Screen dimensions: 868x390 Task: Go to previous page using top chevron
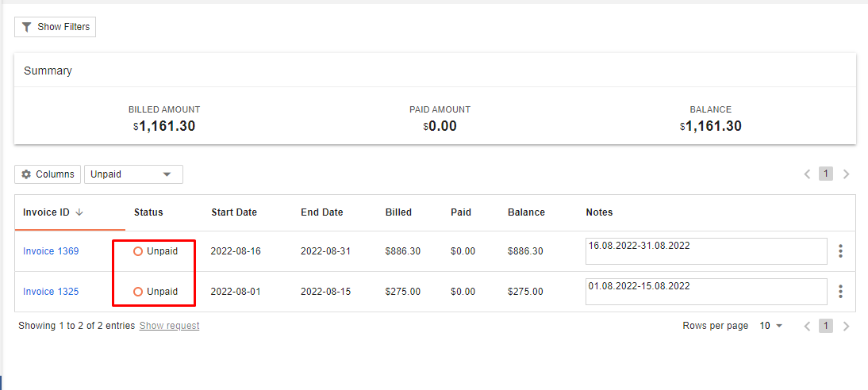pyautogui.click(x=807, y=174)
